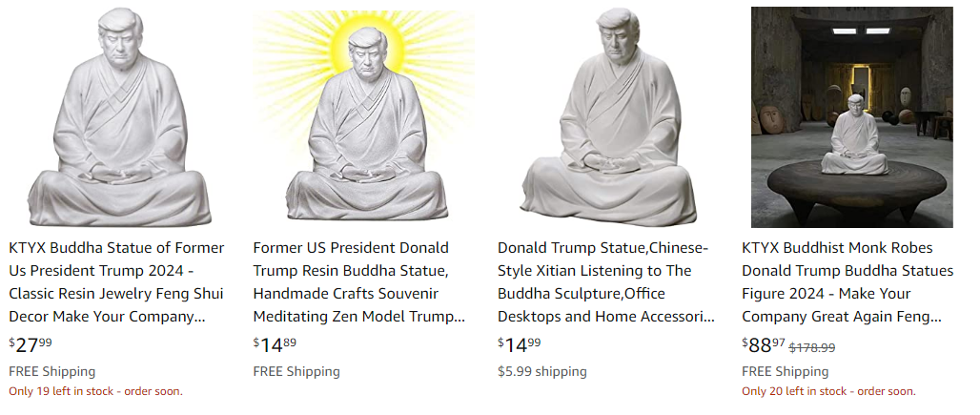Open the statue image with yellow sunburst
The height and width of the screenshot is (415, 980).
click(x=363, y=117)
